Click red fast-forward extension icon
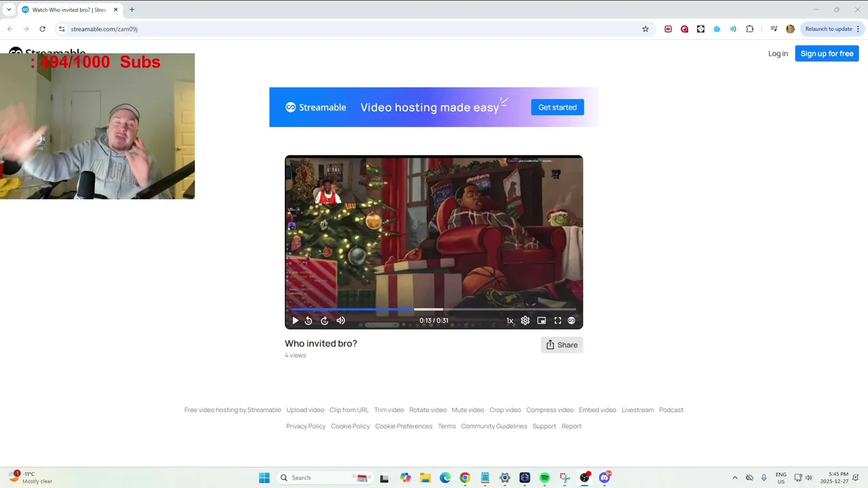 coord(668,29)
